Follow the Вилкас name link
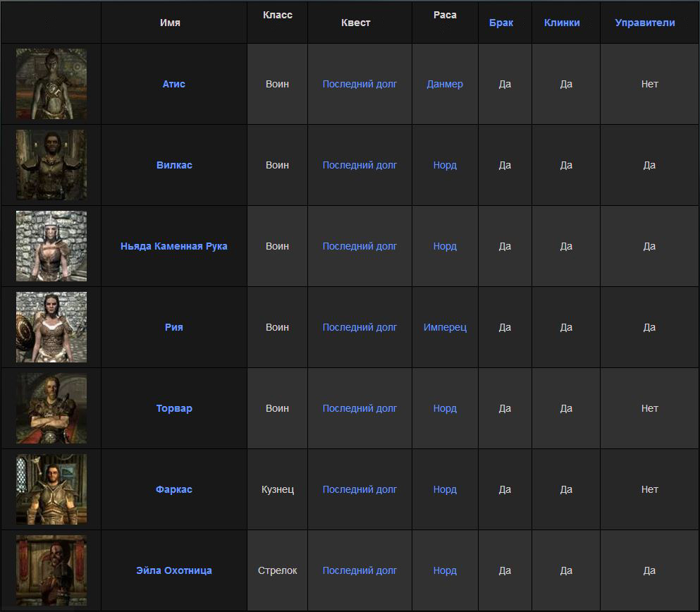The height and width of the screenshot is (612, 700). pos(174,165)
